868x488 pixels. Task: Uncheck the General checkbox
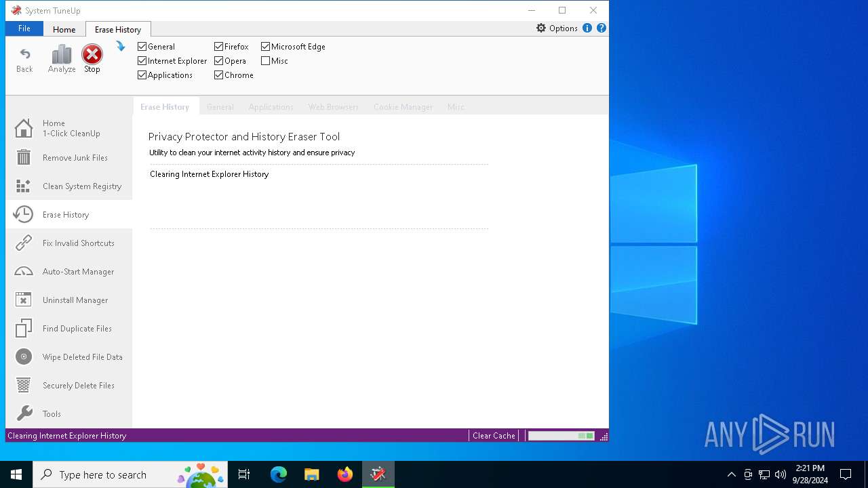142,46
